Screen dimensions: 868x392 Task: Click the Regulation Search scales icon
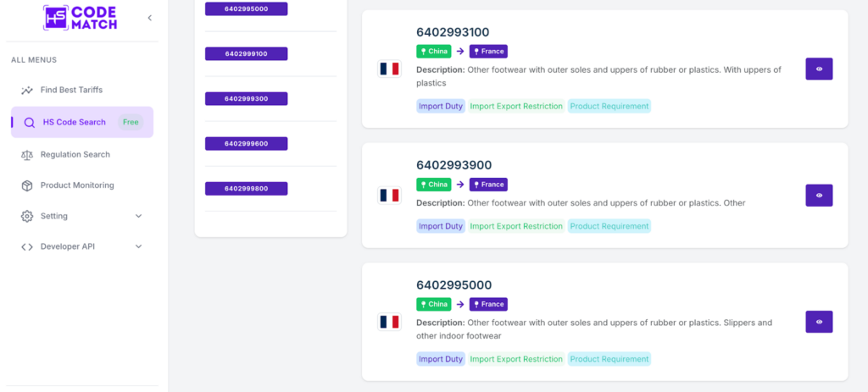(27, 155)
